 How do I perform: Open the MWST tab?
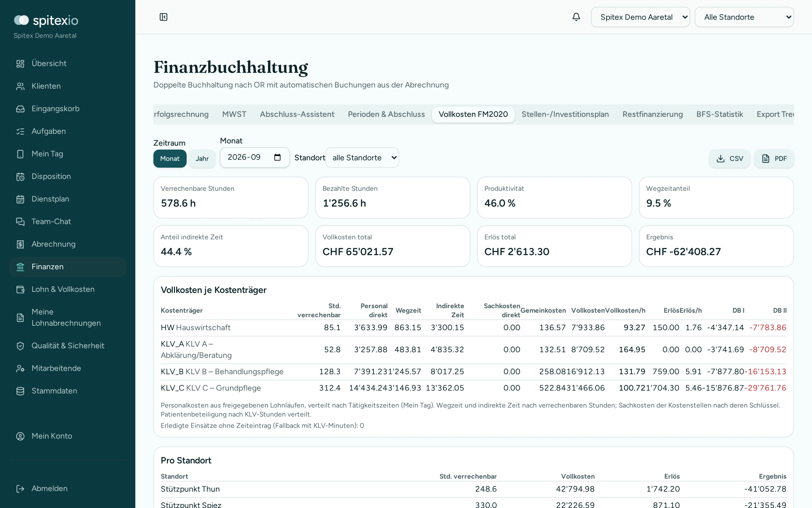click(x=234, y=114)
